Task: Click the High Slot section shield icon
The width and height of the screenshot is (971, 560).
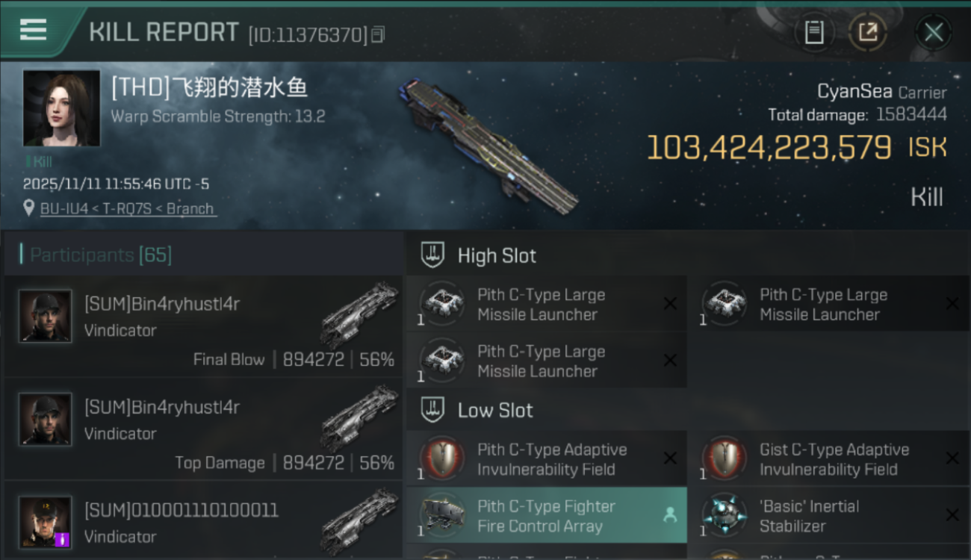Action: pos(433,255)
